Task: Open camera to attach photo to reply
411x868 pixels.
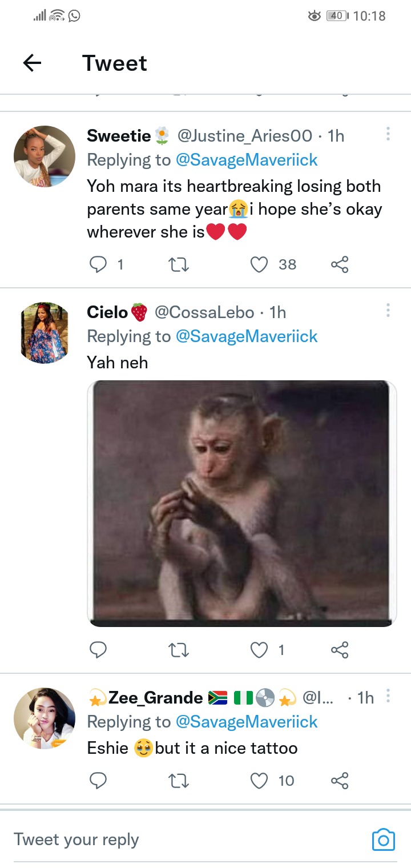Action: [x=384, y=839]
